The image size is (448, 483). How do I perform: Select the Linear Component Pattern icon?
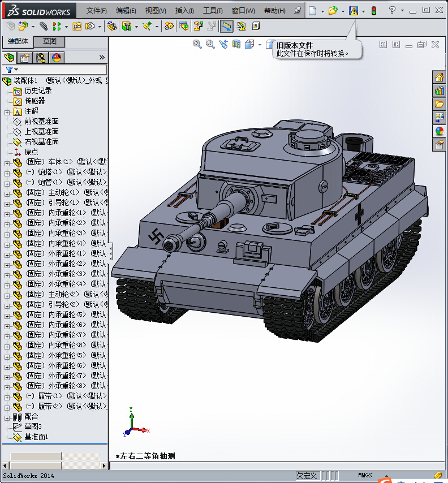(x=57, y=26)
